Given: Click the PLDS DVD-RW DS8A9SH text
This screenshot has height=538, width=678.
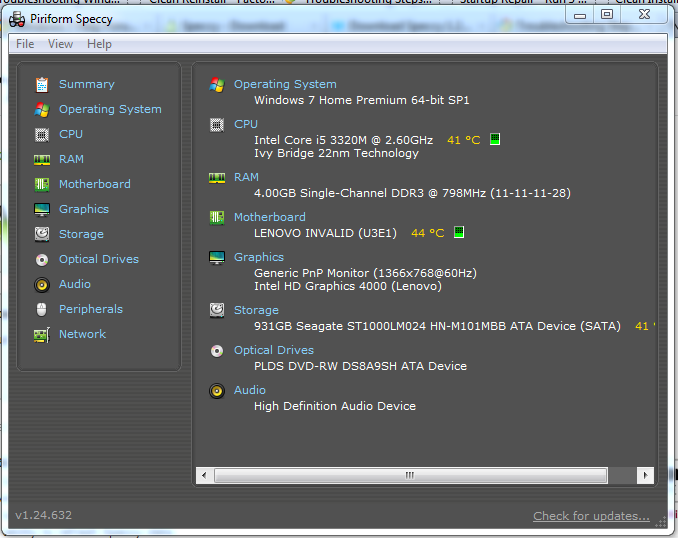Looking at the screenshot, I should [360, 366].
